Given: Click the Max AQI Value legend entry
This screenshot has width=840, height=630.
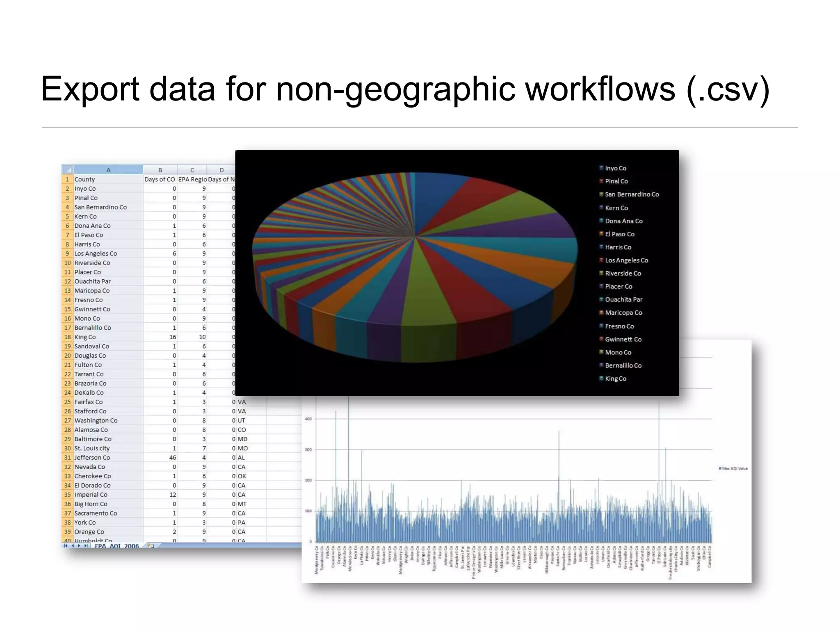Looking at the screenshot, I should click(x=734, y=468).
